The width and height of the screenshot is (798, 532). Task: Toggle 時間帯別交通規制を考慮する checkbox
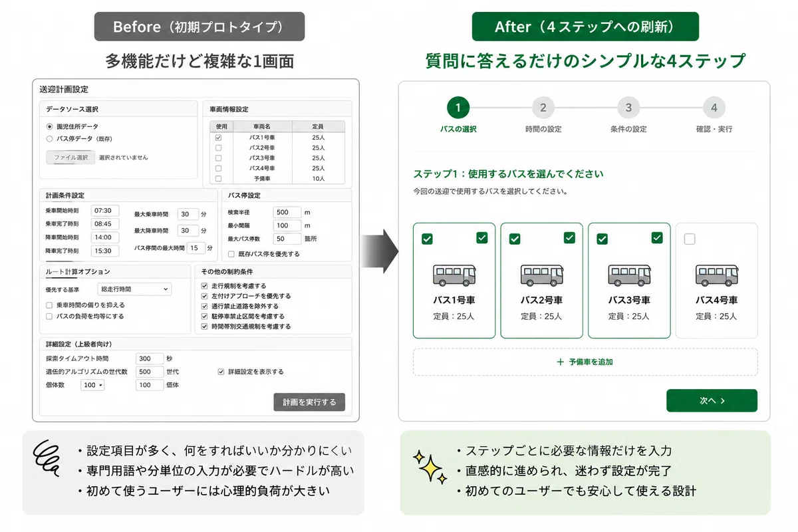tap(205, 327)
